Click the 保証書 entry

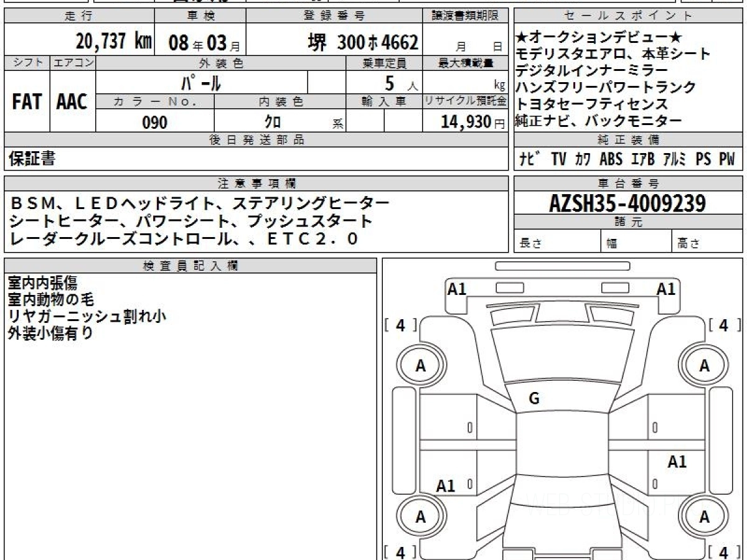[x=32, y=159]
